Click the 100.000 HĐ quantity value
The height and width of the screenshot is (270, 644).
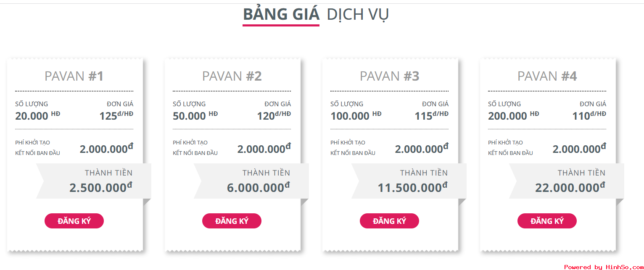coord(356,116)
